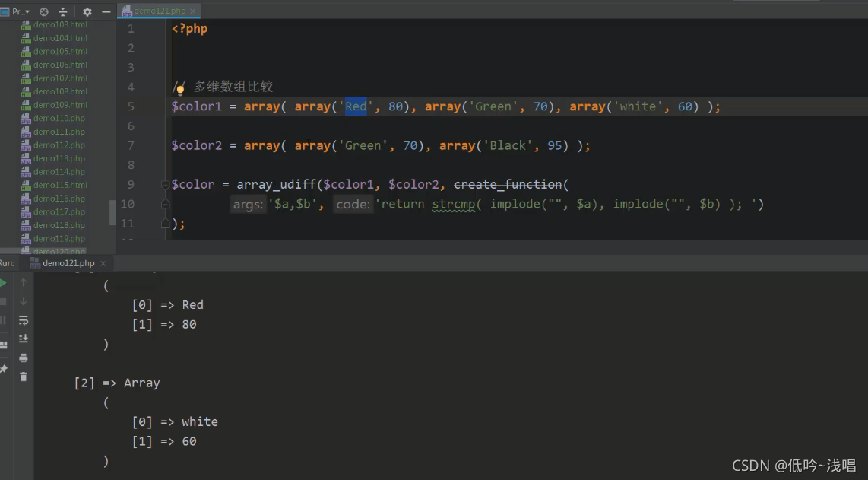Open the Settings gear in the Project toolbar

tap(87, 12)
